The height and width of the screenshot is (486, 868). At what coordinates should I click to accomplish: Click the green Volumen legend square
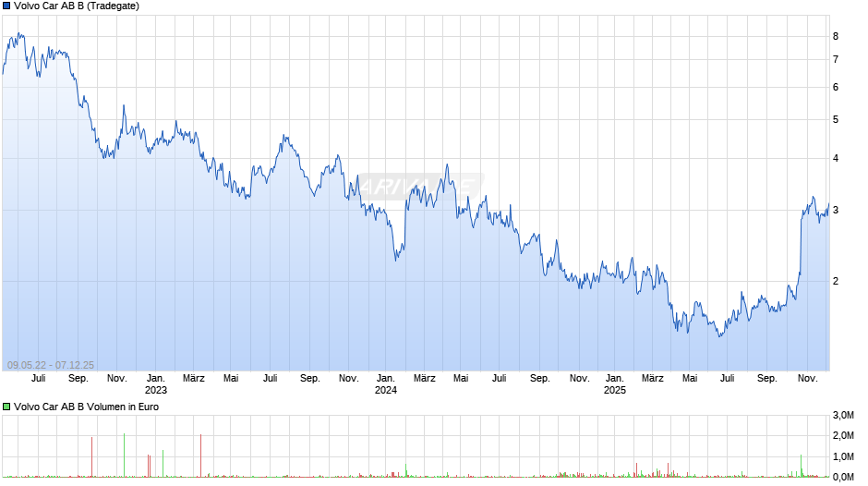pyautogui.click(x=6, y=407)
